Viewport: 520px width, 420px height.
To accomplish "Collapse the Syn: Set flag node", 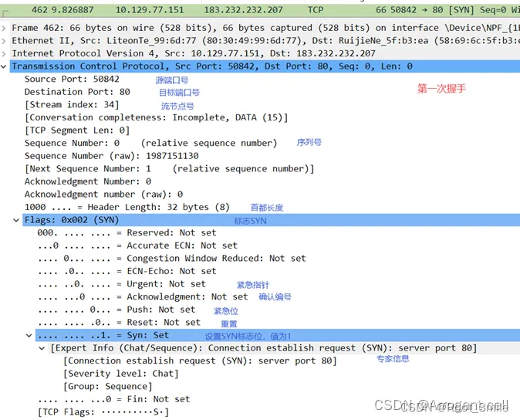I will click(29, 336).
